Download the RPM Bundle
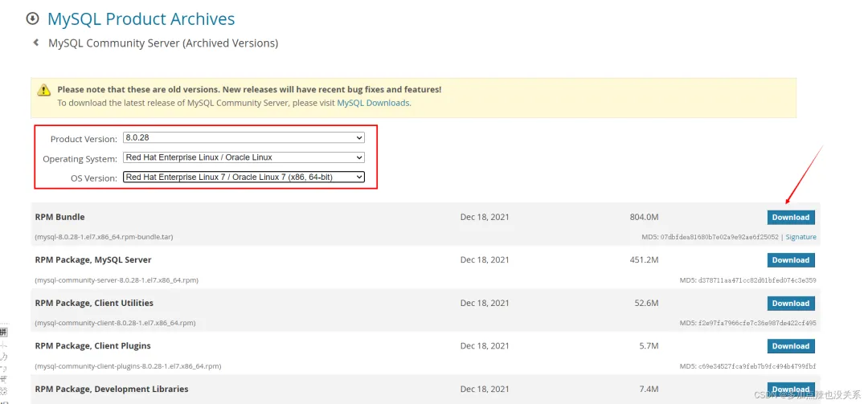 [791, 218]
